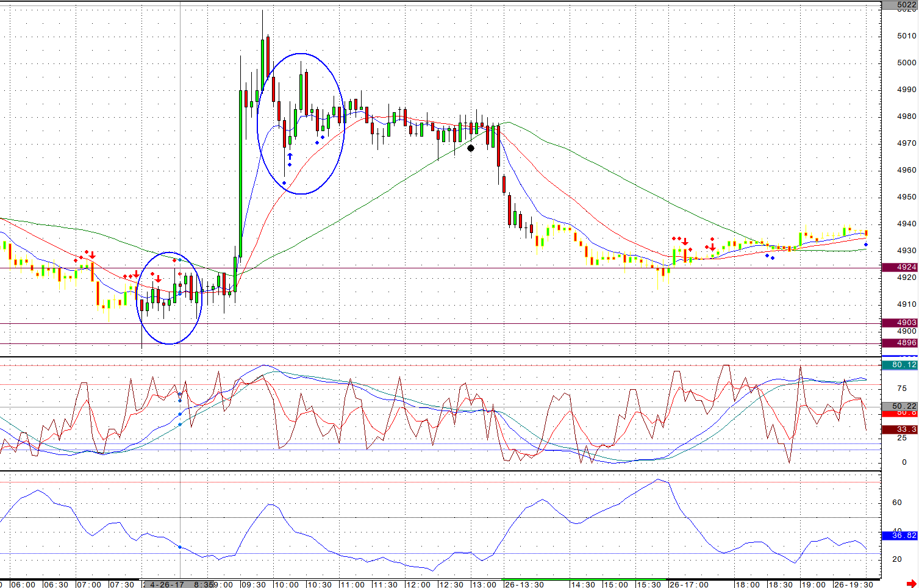Screen dimensions: 919x588
Task: Click the 18:00 time axis label
Action: [748, 584]
